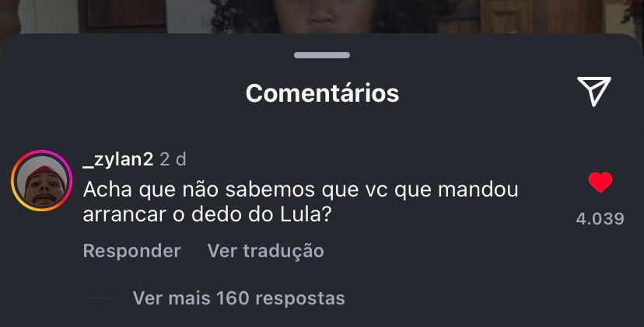Tap the red cap in avatar photo

(45, 173)
